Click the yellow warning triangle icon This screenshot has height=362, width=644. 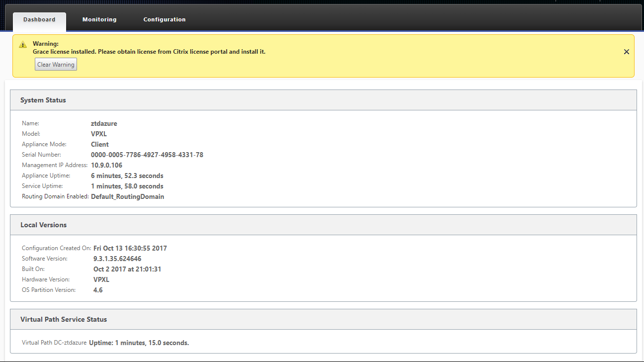coord(23,45)
